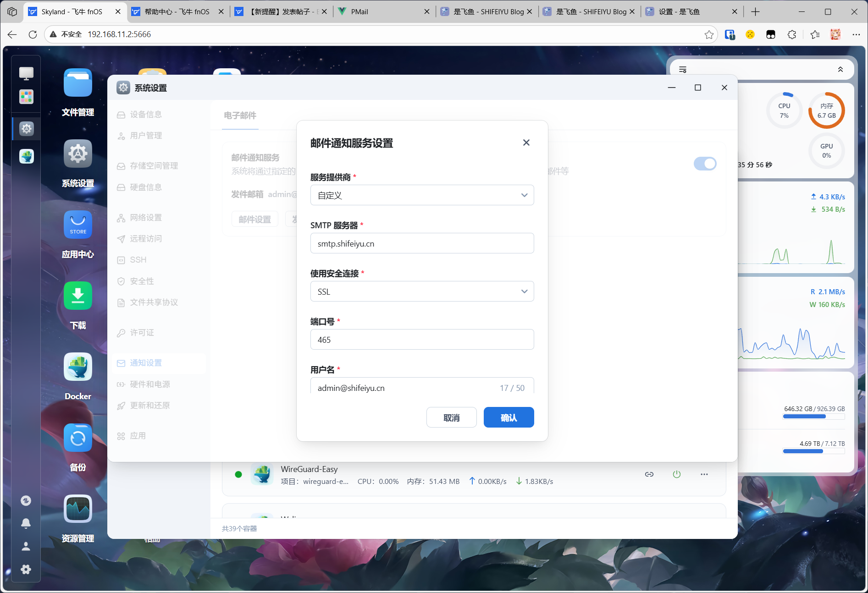
Task: Confirm mail settings with the 确认 button
Action: (509, 417)
